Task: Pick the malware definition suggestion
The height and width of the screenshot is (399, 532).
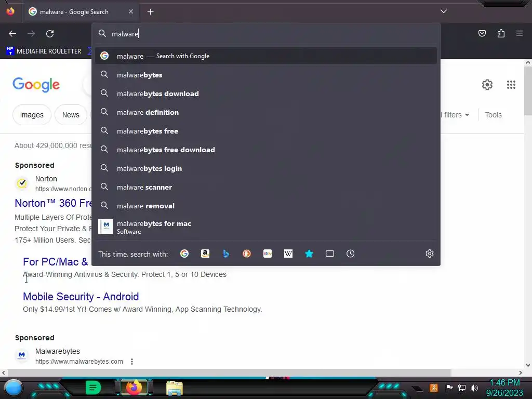Action: tap(266, 112)
